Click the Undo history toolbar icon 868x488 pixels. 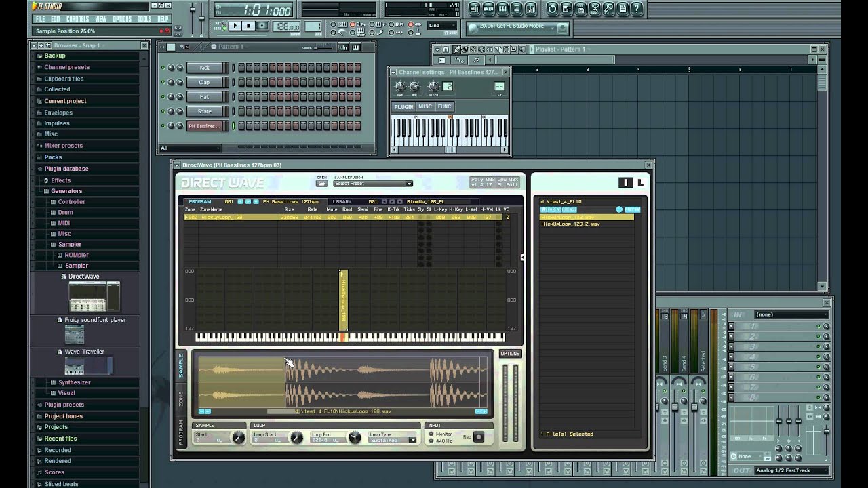(552, 9)
